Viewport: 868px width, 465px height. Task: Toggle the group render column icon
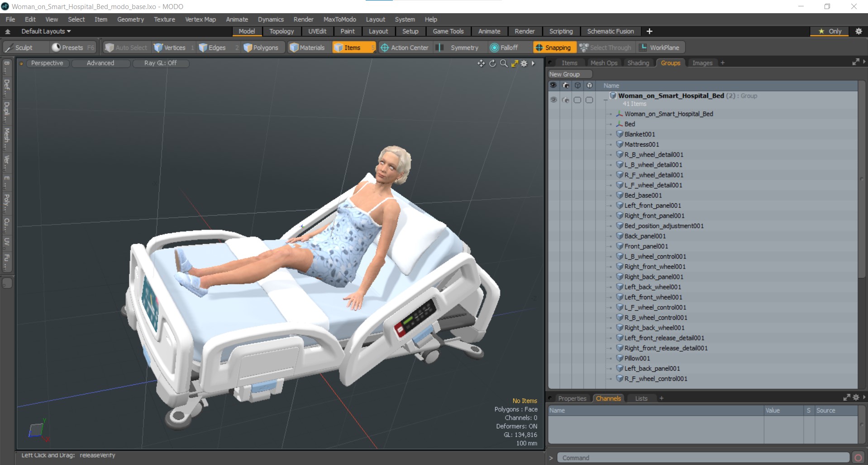(566, 100)
